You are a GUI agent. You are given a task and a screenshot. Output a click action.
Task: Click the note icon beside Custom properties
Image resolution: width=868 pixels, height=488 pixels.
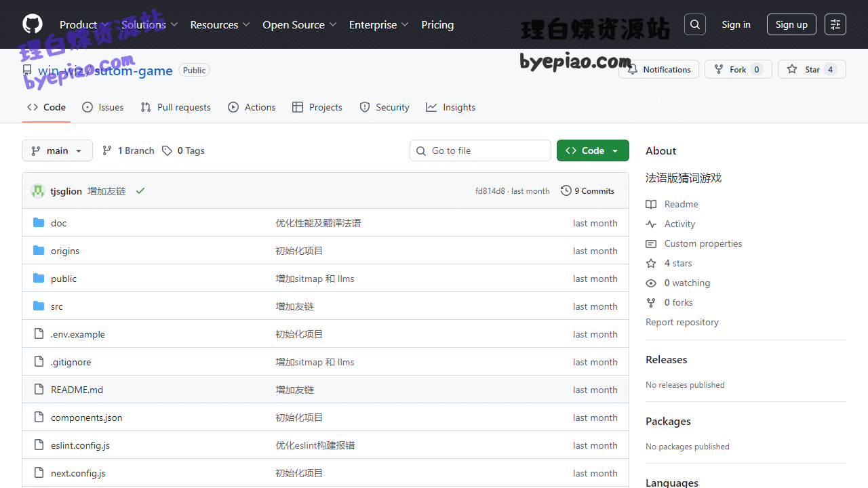651,243
